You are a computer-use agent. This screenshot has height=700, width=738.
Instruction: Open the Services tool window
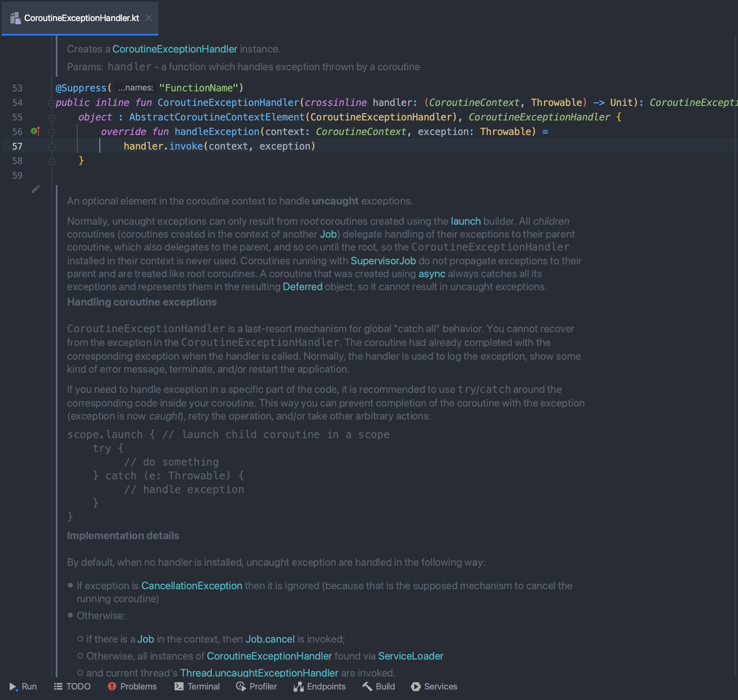[434, 686]
